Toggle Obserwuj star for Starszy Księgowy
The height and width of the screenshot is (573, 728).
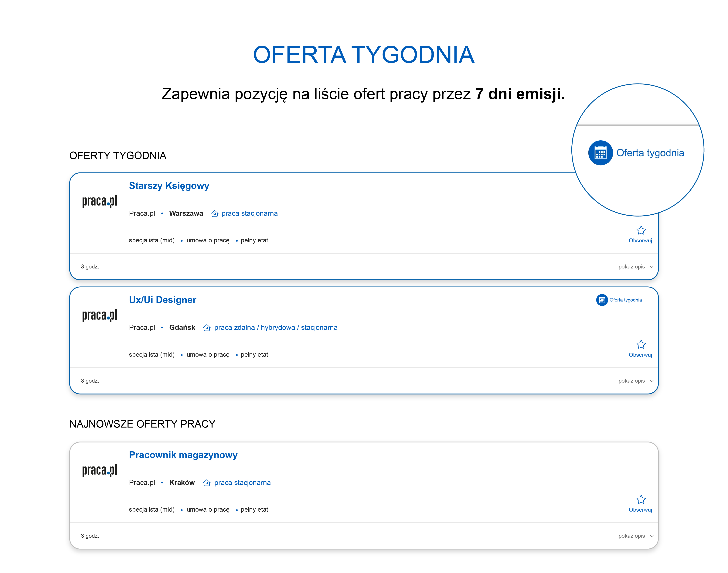pyautogui.click(x=641, y=230)
